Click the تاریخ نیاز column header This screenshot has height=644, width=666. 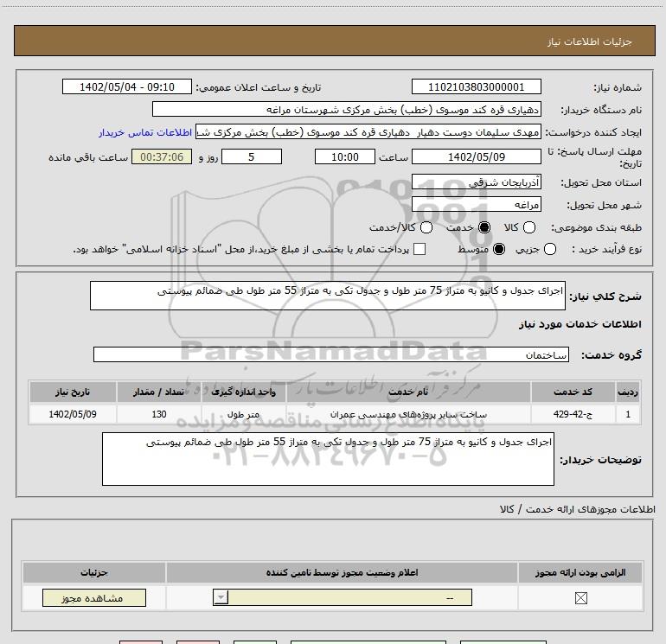[x=73, y=392]
